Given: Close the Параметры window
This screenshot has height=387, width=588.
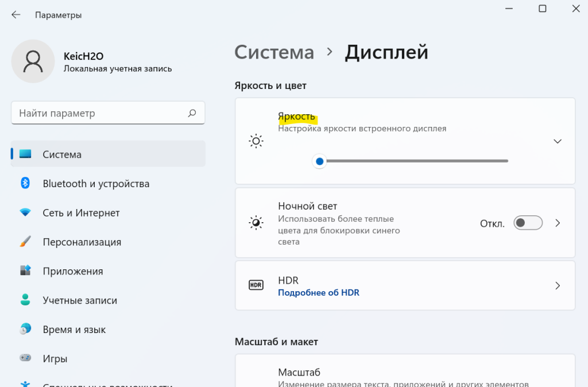Looking at the screenshot, I should click(576, 9).
